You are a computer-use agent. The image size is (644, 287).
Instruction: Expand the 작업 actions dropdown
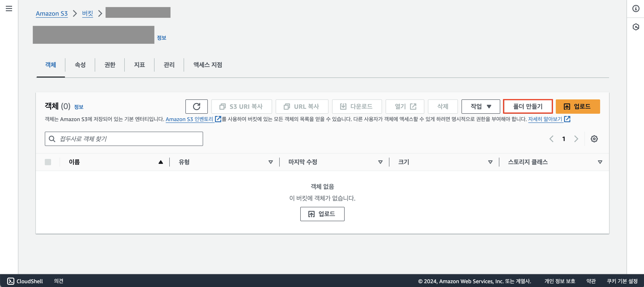pyautogui.click(x=481, y=107)
